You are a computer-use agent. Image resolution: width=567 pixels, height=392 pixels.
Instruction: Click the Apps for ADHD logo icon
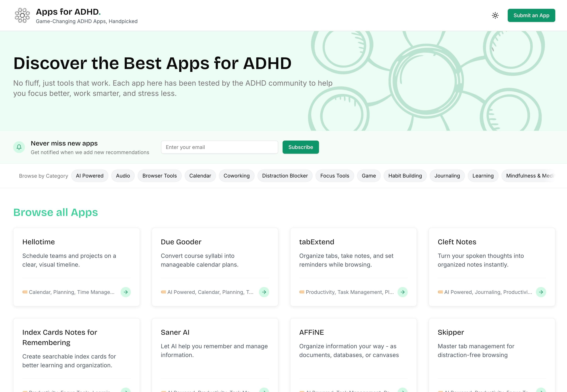22,15
